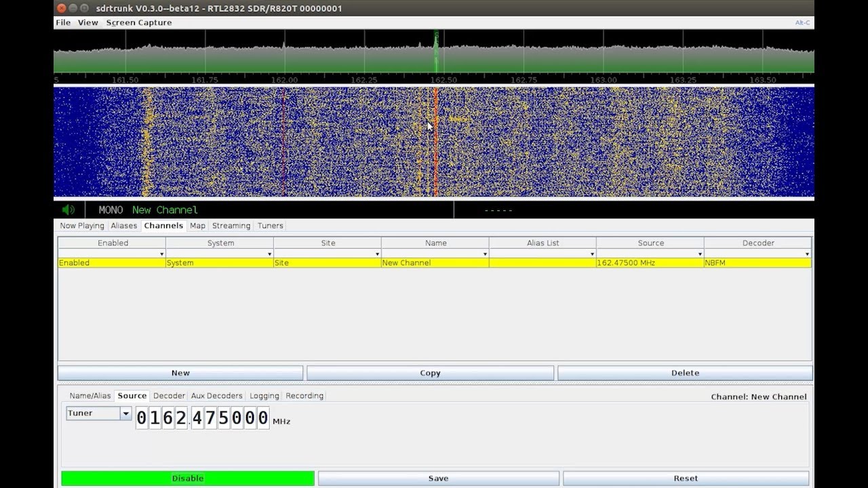Click the first digit of the frequency field

pyautogui.click(x=142, y=418)
